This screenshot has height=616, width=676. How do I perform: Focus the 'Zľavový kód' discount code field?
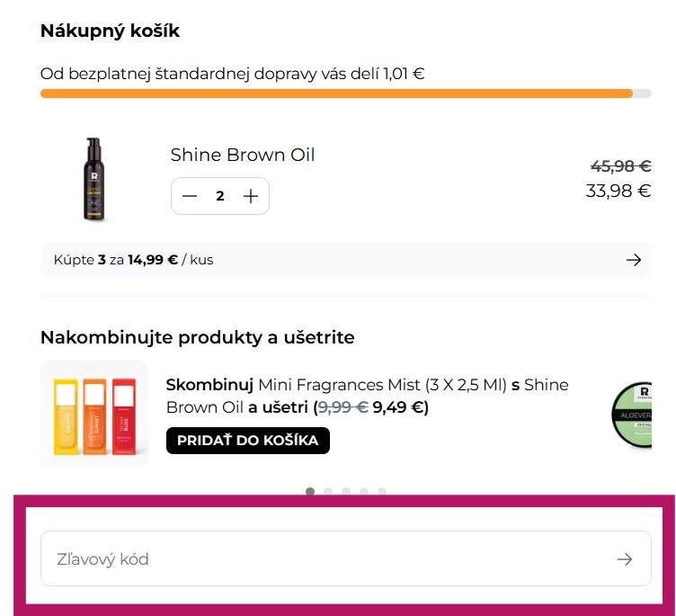[315, 559]
